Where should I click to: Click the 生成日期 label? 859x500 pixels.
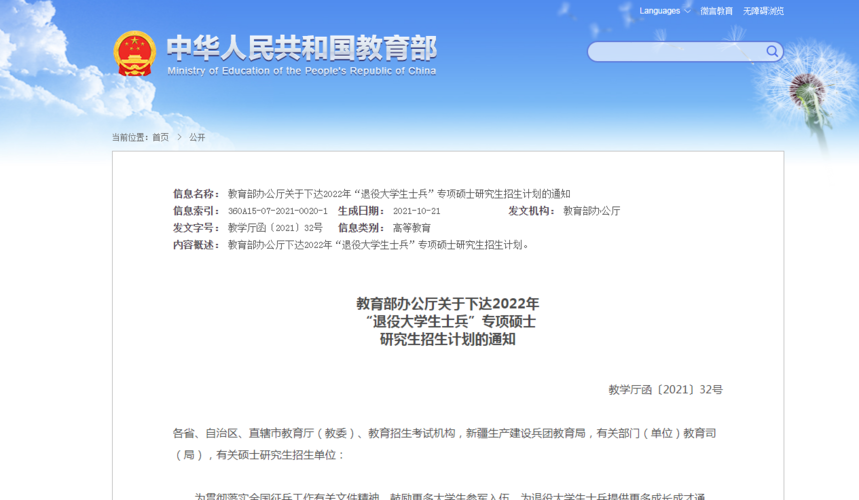click(x=360, y=211)
